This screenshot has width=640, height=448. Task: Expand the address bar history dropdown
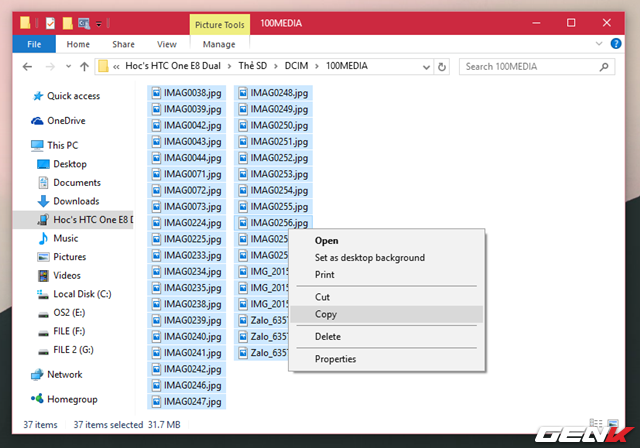428,67
